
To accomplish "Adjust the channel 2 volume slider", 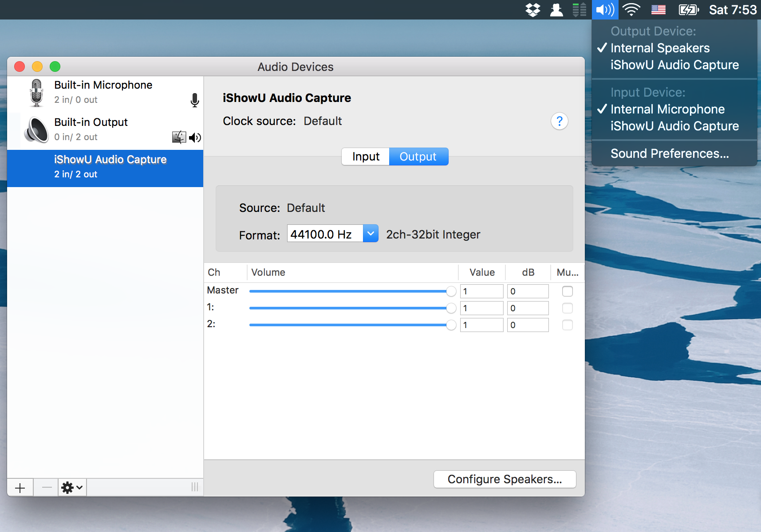I will 352,325.
